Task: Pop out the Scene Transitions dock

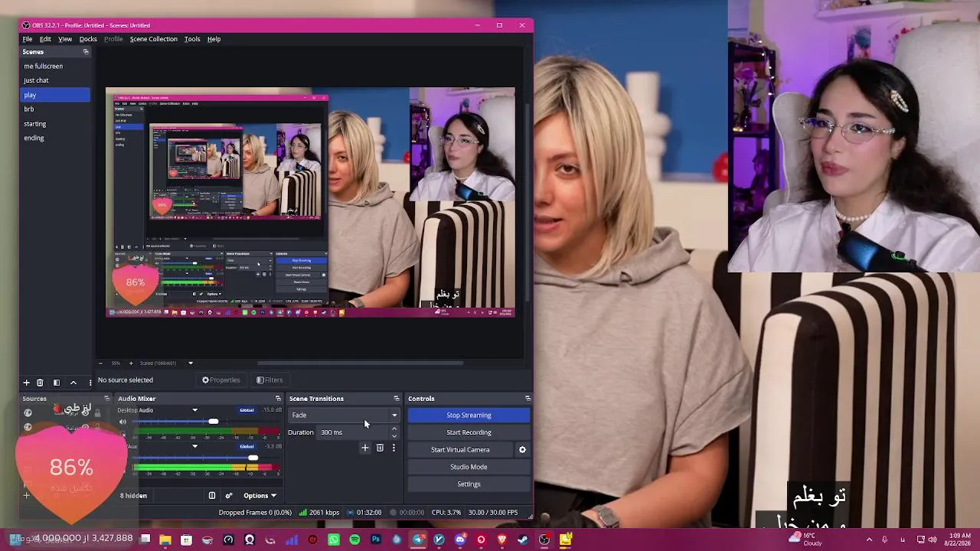Action: coord(397,399)
